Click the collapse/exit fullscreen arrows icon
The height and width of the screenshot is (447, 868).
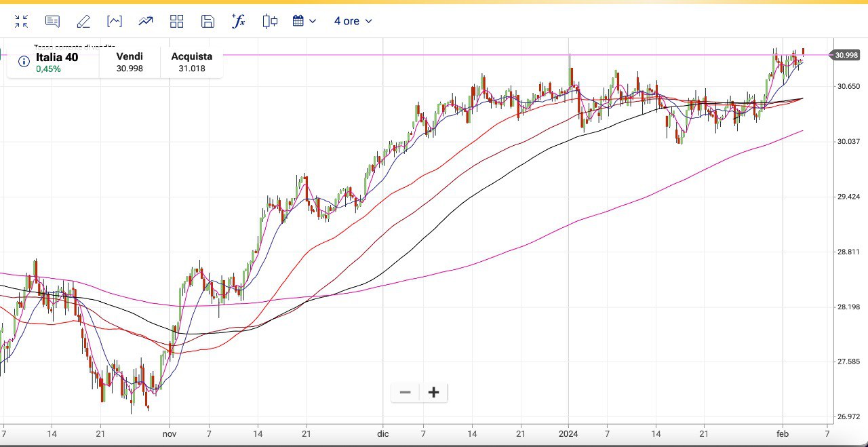[x=22, y=21]
